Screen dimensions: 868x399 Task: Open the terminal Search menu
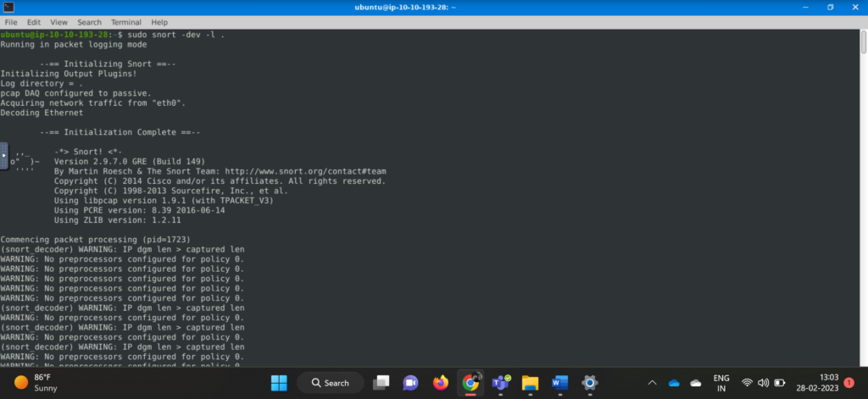(89, 21)
